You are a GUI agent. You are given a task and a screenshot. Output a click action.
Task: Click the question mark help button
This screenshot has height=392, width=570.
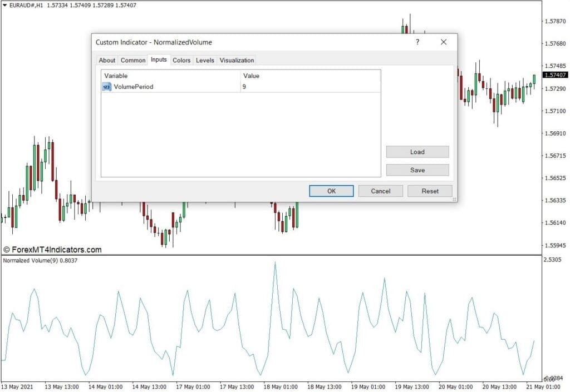pos(417,42)
